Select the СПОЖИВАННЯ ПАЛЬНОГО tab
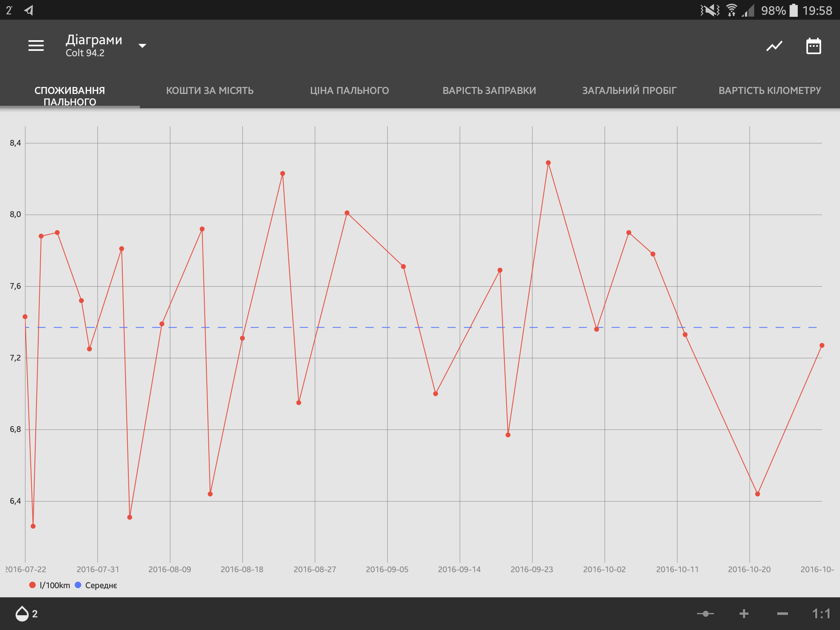 click(x=70, y=96)
